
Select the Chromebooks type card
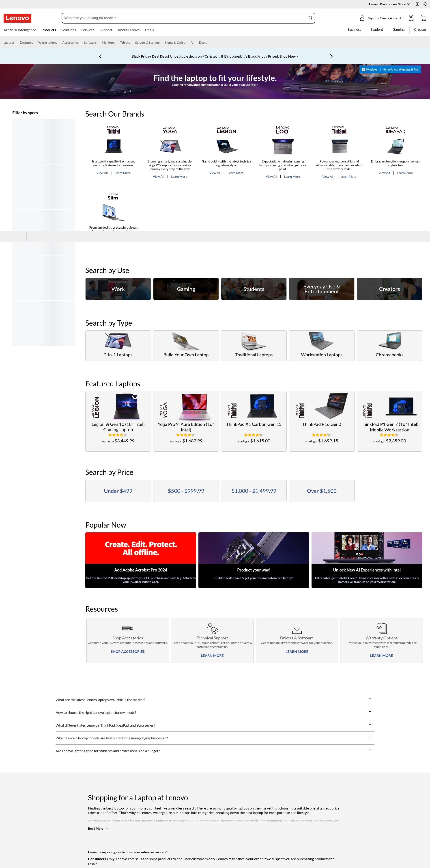coord(390,345)
